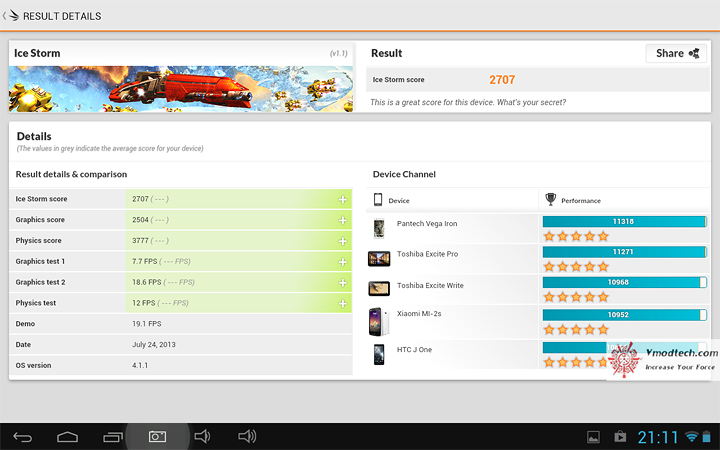
Task: Click the Toshiba Excite Pro name
Action: (428, 254)
